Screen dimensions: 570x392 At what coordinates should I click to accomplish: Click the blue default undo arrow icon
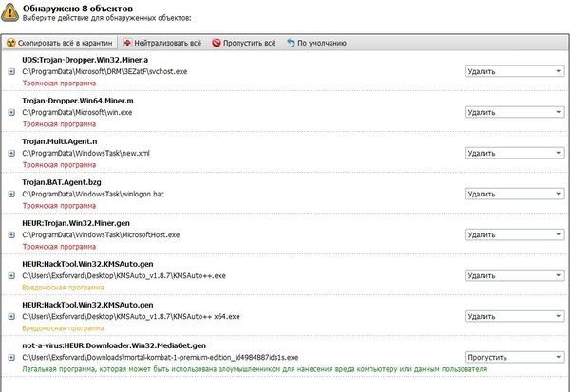click(291, 43)
